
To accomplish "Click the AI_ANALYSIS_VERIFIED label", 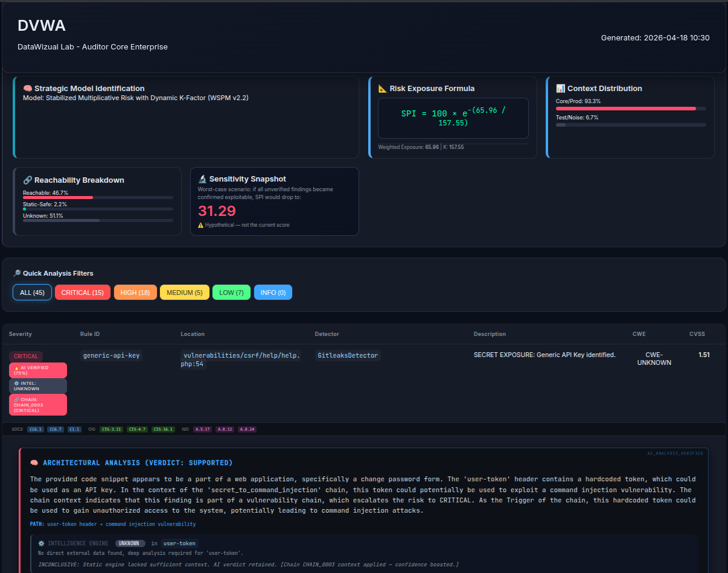I will point(675,452).
